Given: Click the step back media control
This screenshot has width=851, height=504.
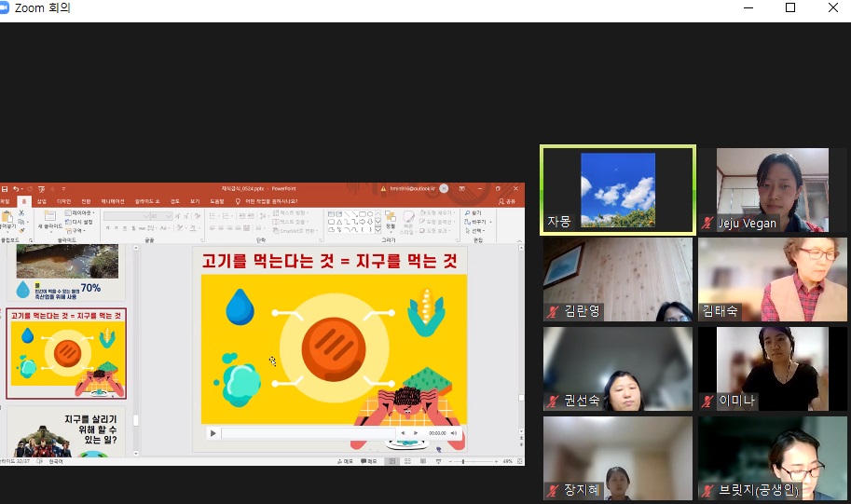Looking at the screenshot, I should click(x=403, y=433).
